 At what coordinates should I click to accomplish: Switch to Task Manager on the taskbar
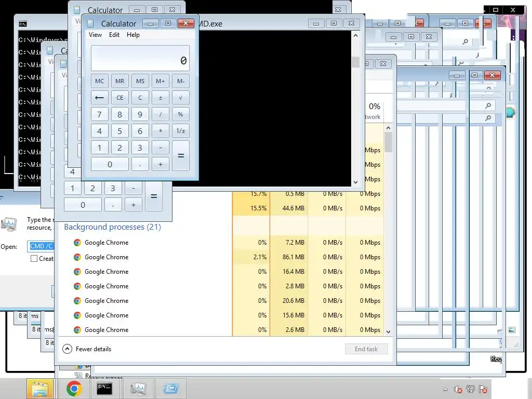point(138,389)
